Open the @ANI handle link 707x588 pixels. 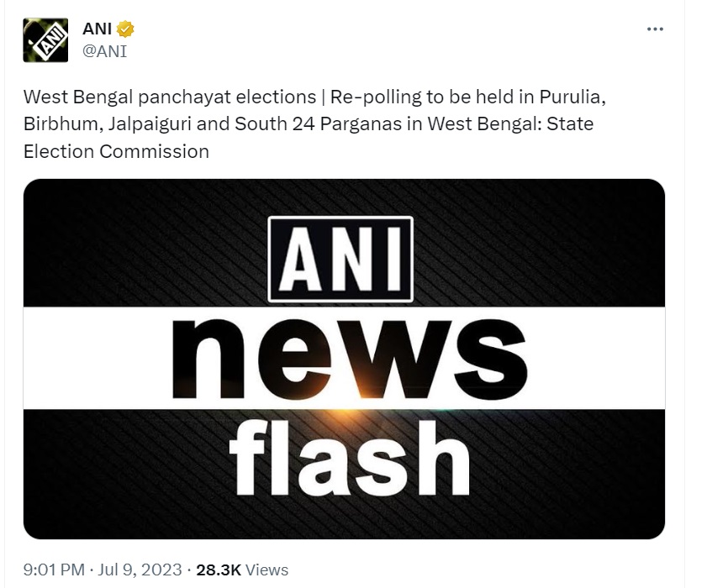(x=104, y=51)
